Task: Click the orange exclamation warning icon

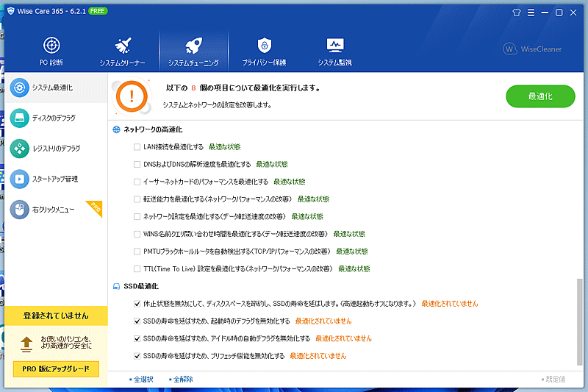Action: point(132,96)
